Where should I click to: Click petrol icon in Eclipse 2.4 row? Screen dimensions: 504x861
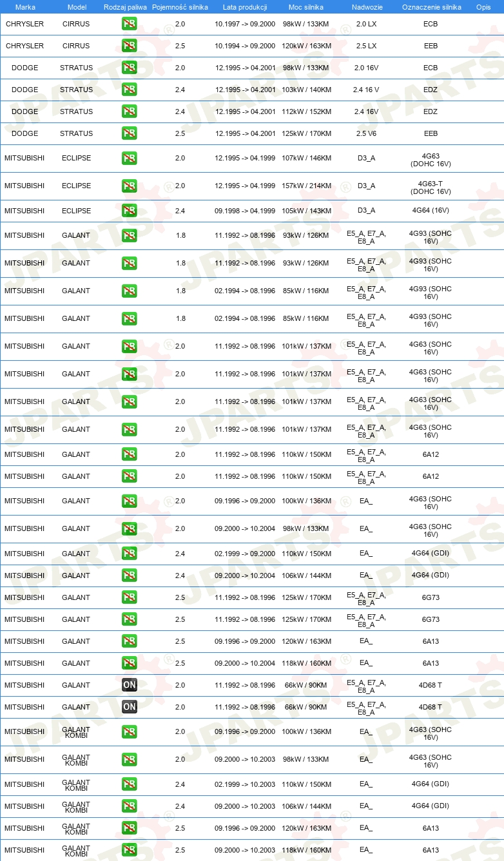click(x=130, y=210)
